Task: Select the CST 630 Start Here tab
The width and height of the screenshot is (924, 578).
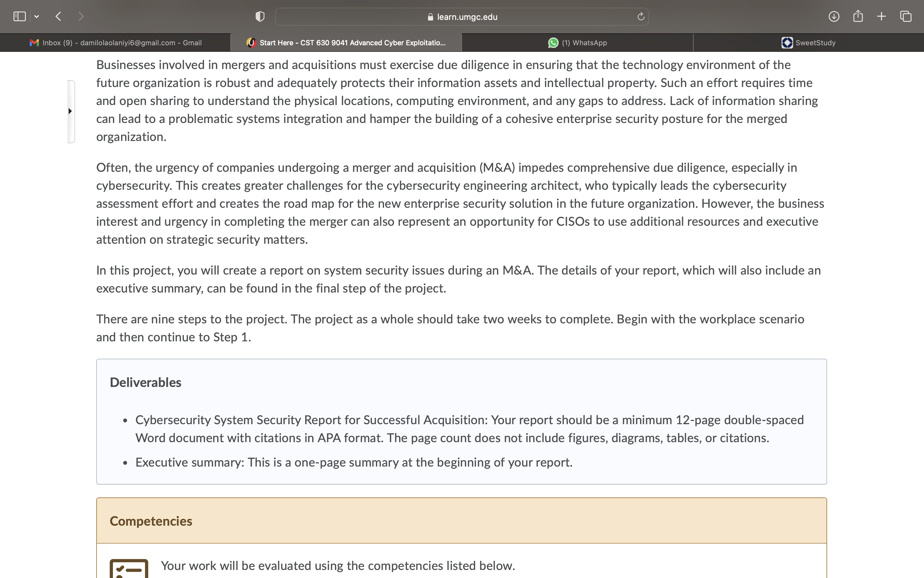Action: (346, 43)
